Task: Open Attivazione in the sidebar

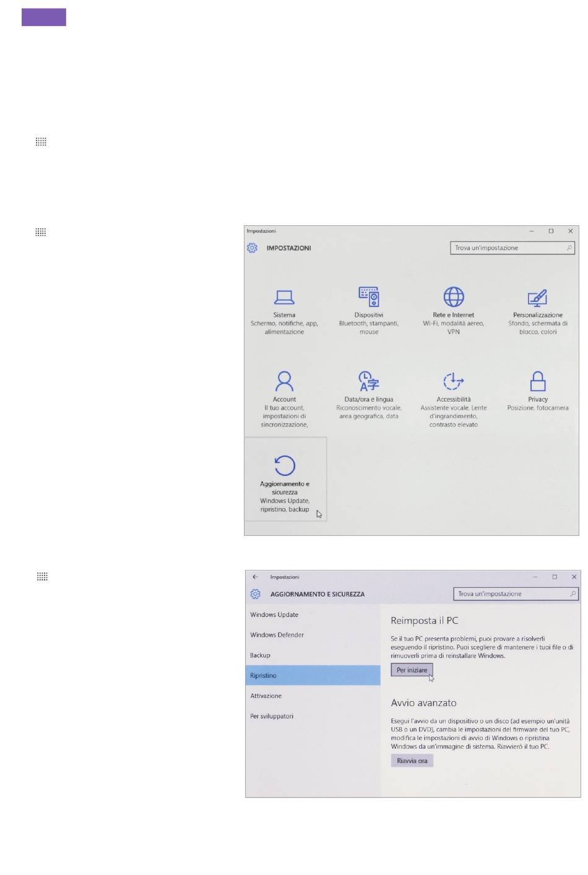Action: 266,696
